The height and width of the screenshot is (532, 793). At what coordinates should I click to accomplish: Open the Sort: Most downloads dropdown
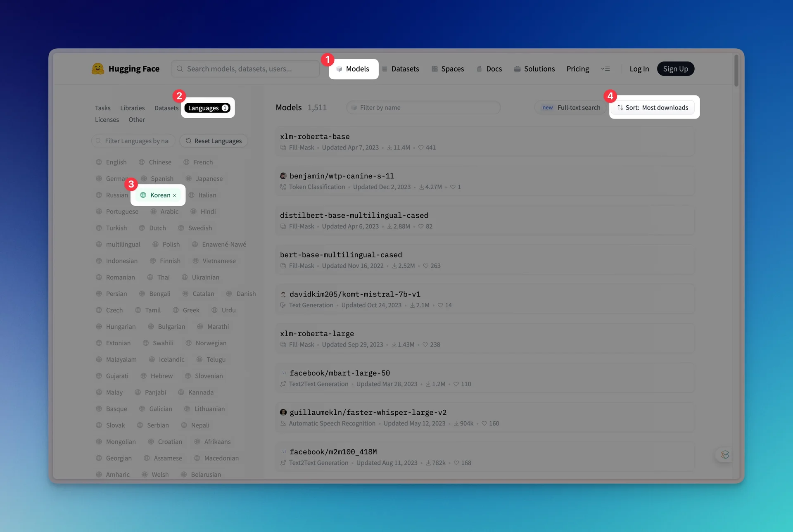point(653,107)
